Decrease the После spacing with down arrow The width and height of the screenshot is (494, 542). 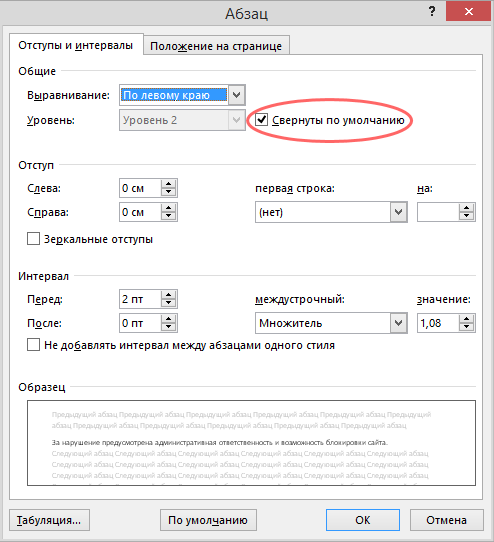tap(169, 327)
